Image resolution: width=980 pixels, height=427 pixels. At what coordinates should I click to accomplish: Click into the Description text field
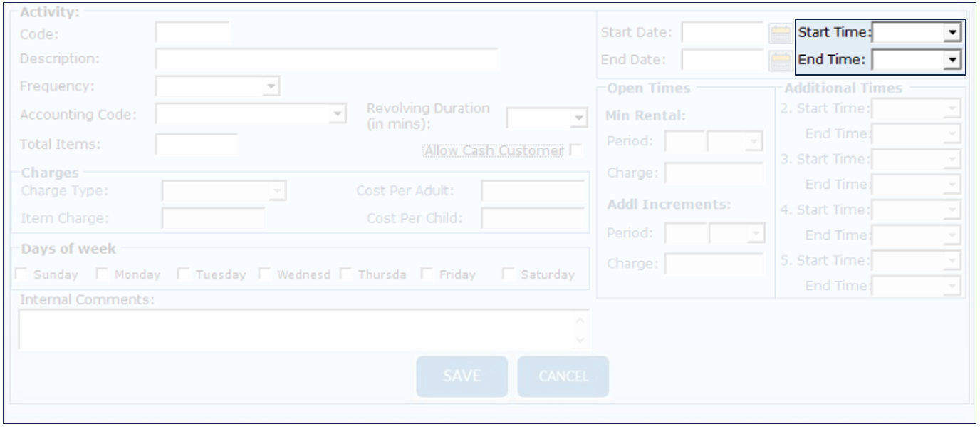pos(326,60)
